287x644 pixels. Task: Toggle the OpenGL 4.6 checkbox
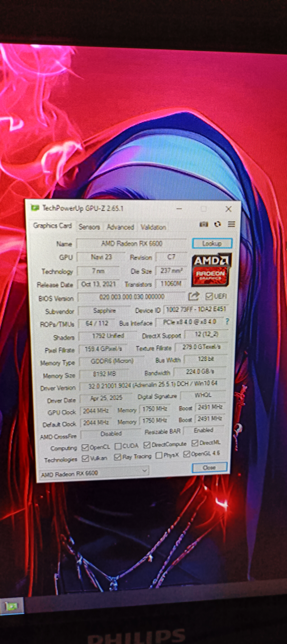187,454
